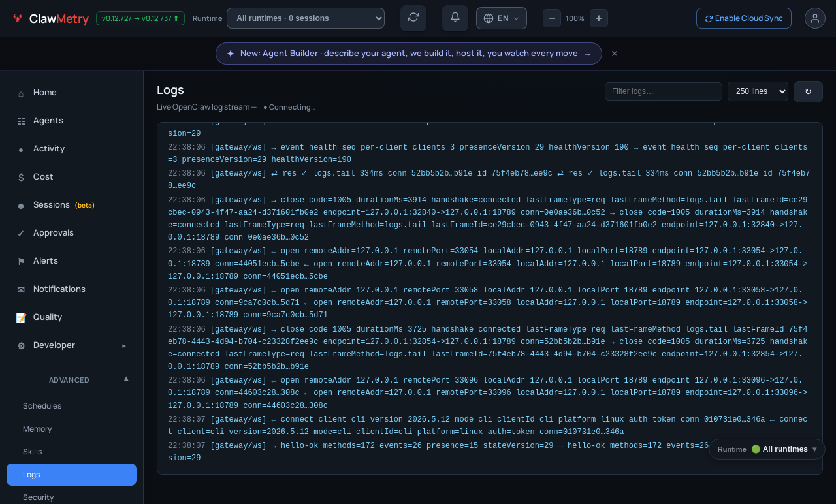Click the ClawMetry logo icon
This screenshot has width=836, height=504.
pos(18,18)
